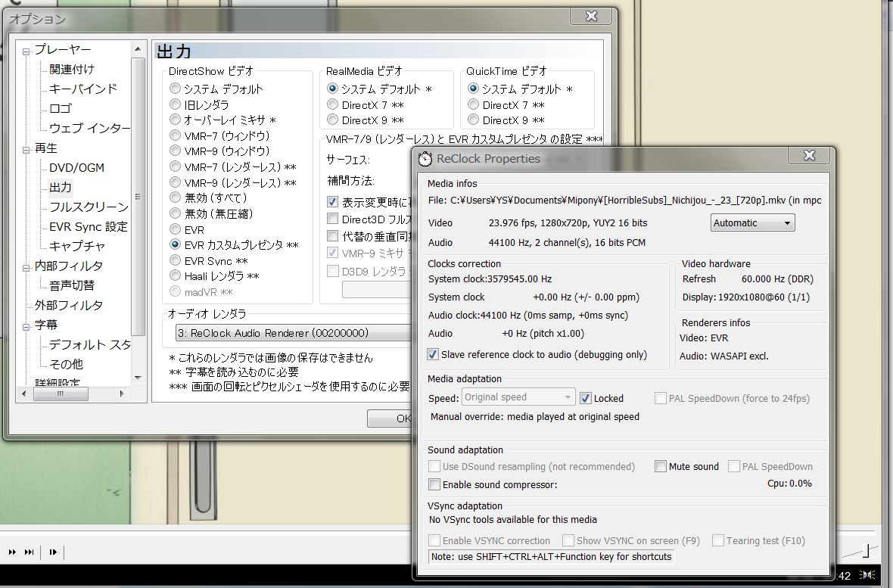The image size is (893, 588).
Task: Click tree scroll-down arrow in options
Action: click(x=138, y=377)
